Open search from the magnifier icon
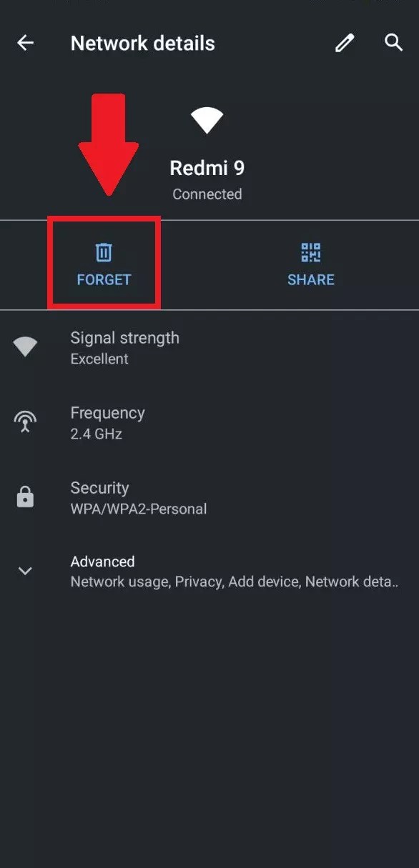 coord(393,43)
